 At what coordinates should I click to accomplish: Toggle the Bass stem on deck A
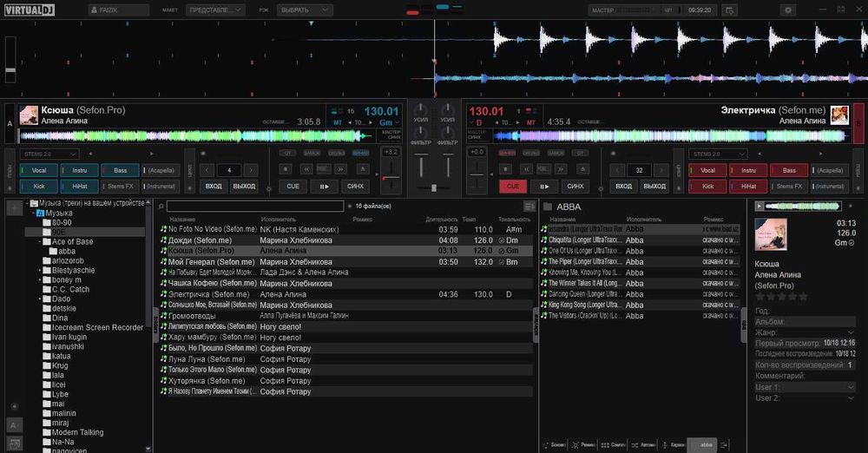pyautogui.click(x=120, y=170)
